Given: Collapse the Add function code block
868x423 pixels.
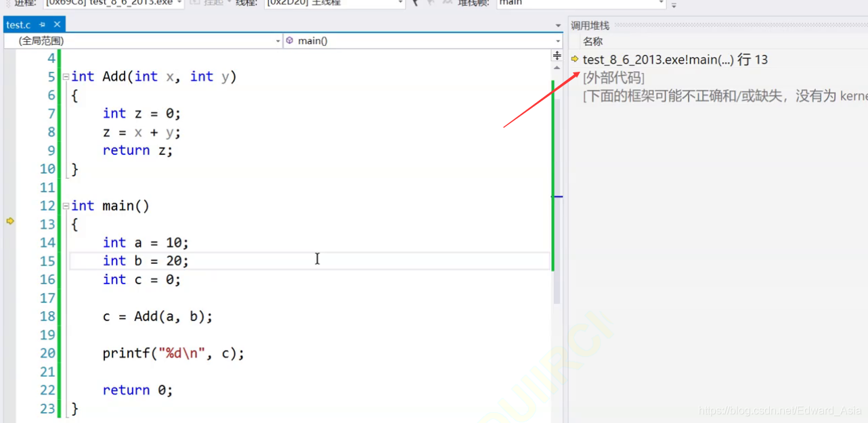Looking at the screenshot, I should [66, 77].
